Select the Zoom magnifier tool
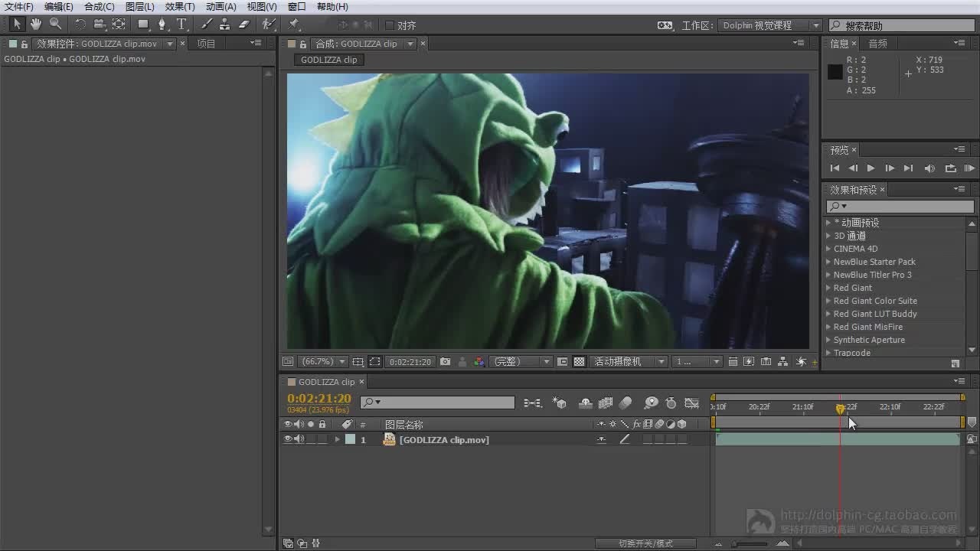This screenshot has width=980, height=551. (55, 24)
